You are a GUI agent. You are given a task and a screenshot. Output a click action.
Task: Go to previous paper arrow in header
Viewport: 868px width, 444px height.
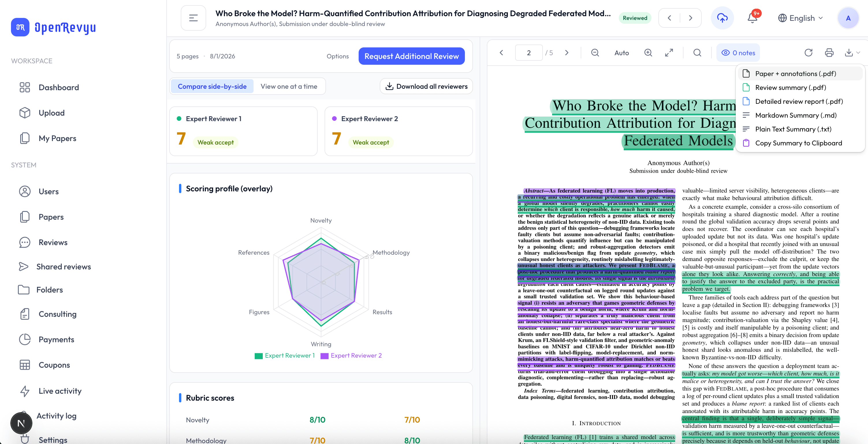pyautogui.click(x=669, y=18)
